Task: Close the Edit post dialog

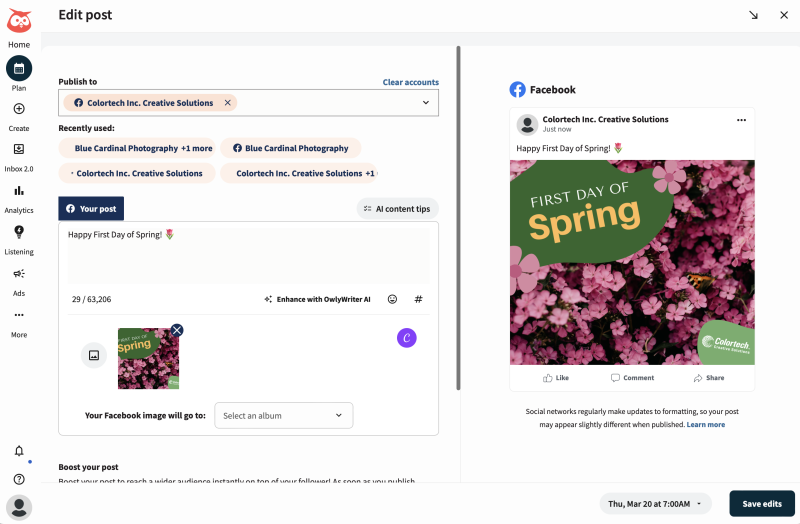Action: [784, 15]
